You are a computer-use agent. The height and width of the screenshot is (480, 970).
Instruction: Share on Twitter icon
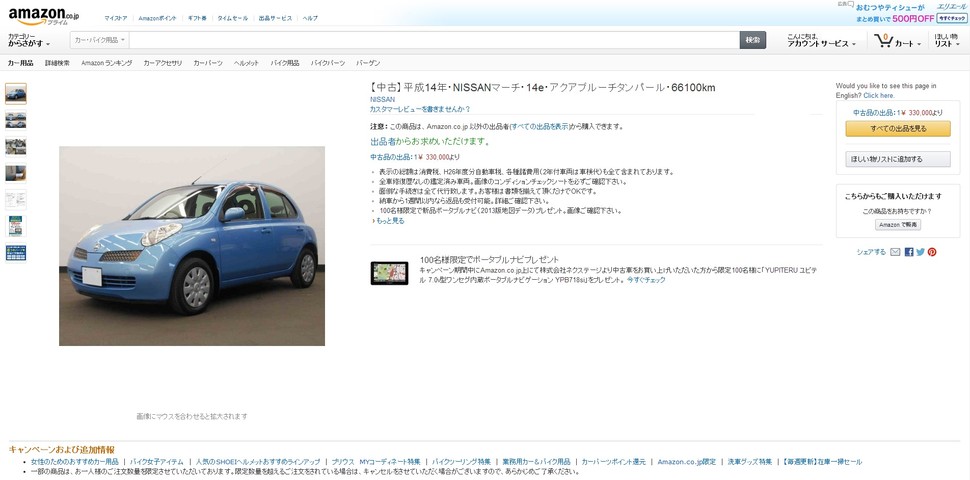coord(920,252)
